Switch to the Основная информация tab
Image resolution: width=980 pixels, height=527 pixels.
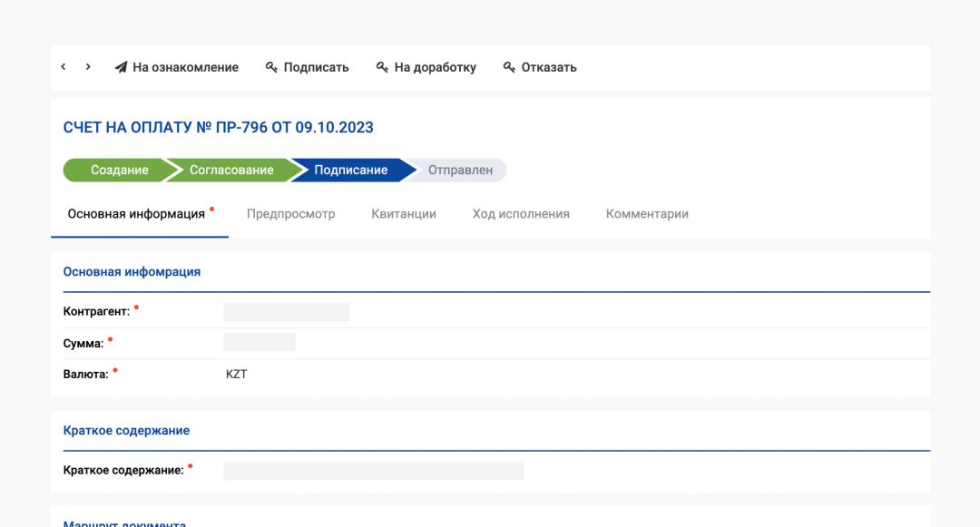click(x=136, y=214)
